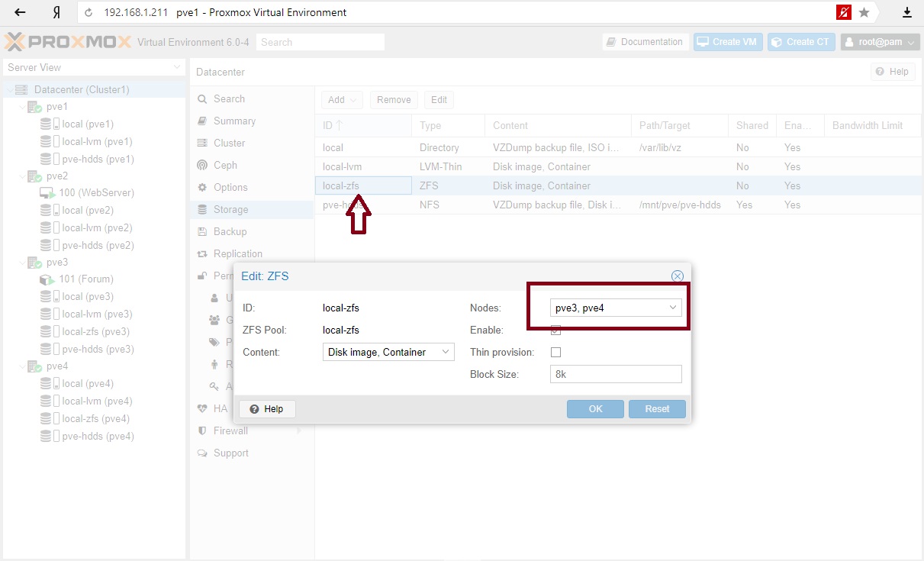Image resolution: width=924 pixels, height=561 pixels.
Task: Click OK in the Edit: ZFS dialog
Action: tap(595, 409)
